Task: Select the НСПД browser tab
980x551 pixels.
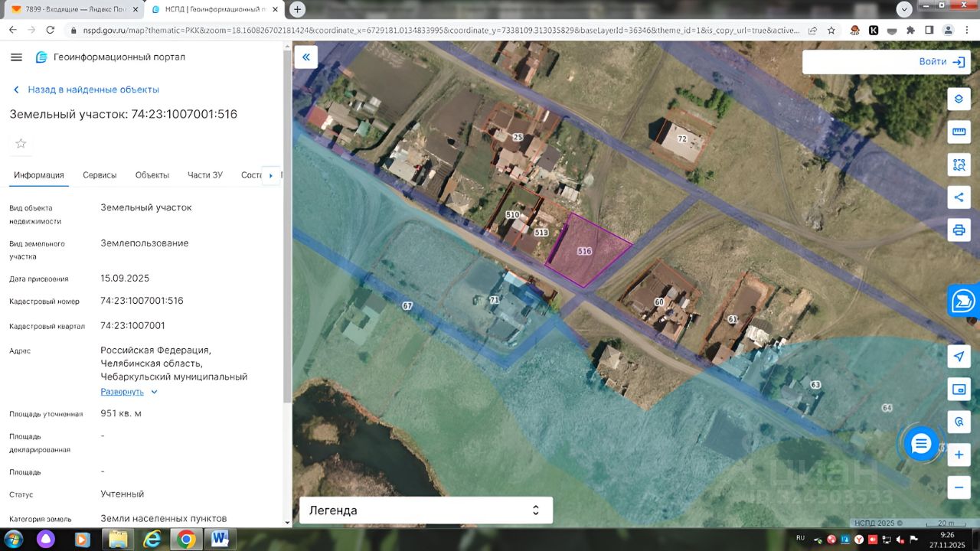Action: 215,9
